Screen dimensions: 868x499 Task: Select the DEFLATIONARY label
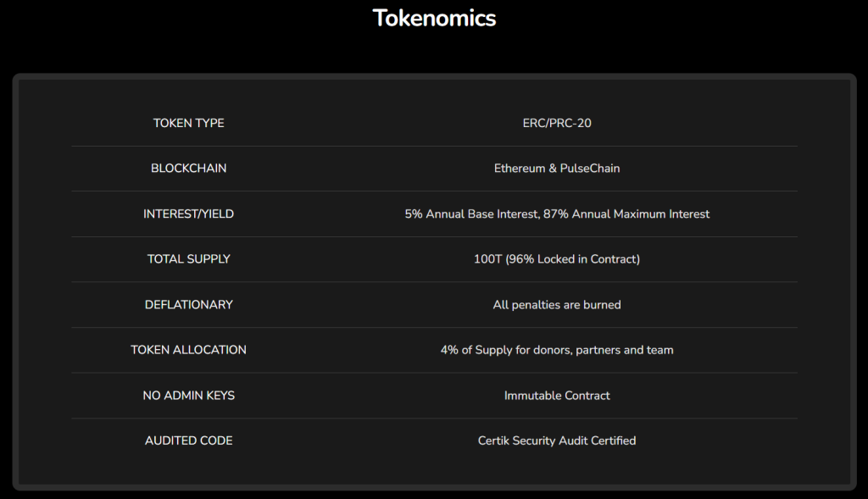(x=189, y=304)
